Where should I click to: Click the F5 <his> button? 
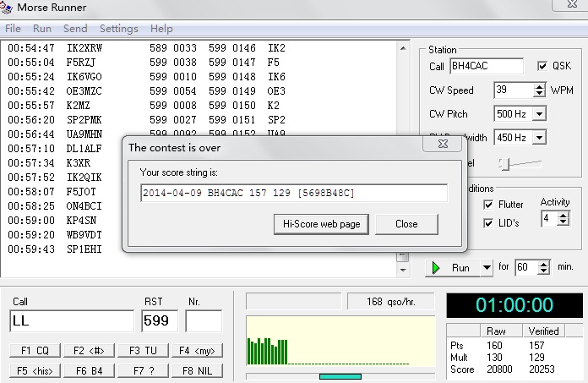pyautogui.click(x=35, y=371)
